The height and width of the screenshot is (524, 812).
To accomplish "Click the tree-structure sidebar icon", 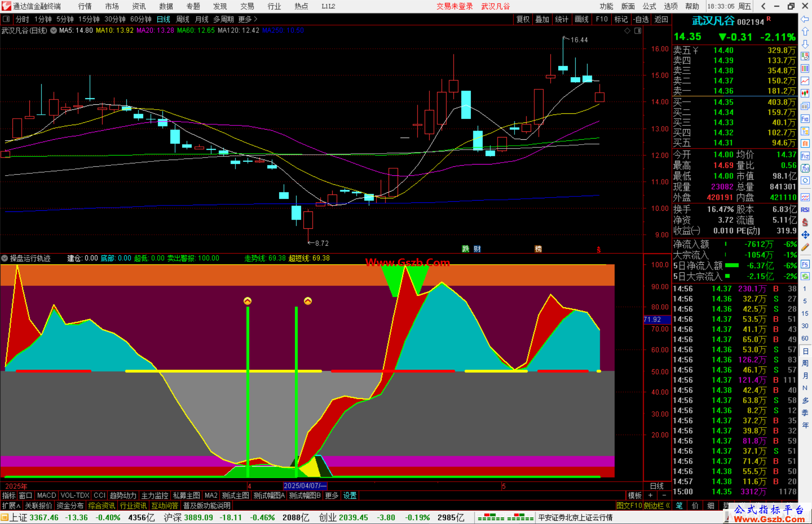I will pos(805,131).
